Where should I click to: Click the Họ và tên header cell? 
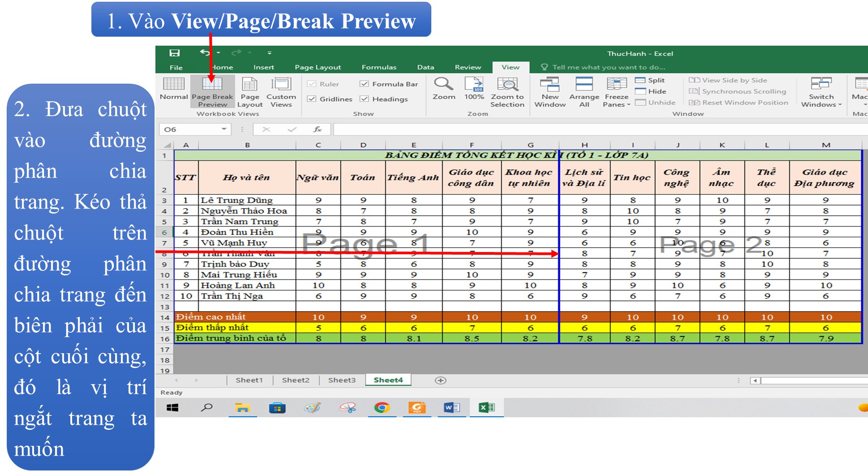(x=247, y=178)
